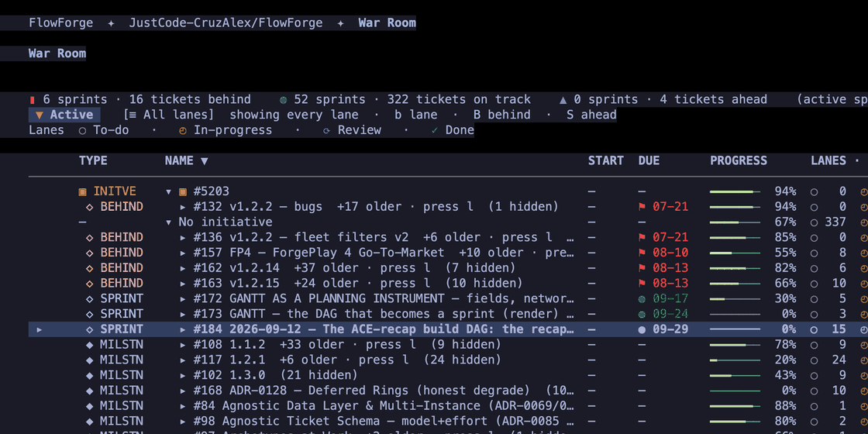Screen dimensions: 868x434
Task: Select the #162 v1.2.14 row
Action: pyautogui.click(x=449, y=268)
